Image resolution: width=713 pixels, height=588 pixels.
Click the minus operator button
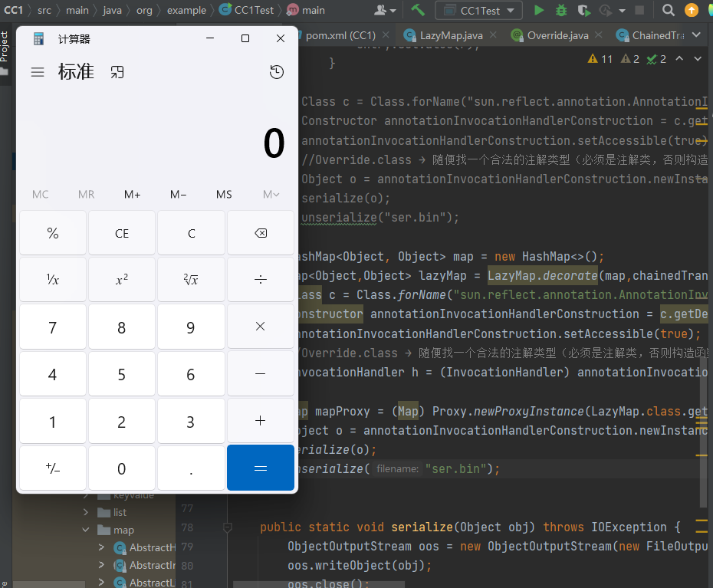pyautogui.click(x=261, y=374)
